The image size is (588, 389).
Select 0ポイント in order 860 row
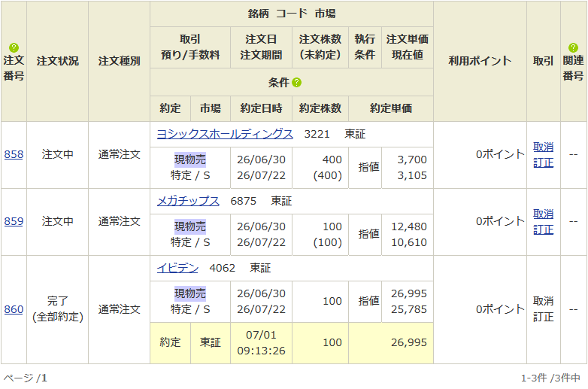500,309
